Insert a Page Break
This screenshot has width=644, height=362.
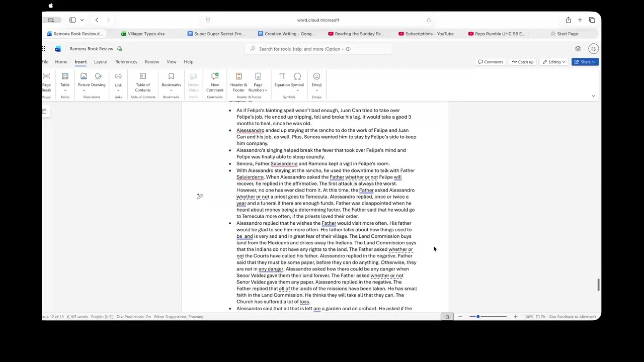(46, 81)
